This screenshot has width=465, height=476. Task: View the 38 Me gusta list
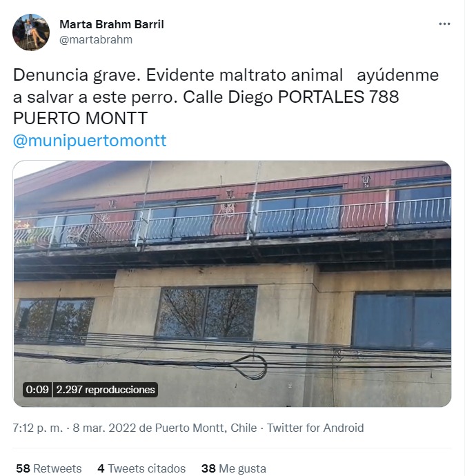tap(234, 468)
